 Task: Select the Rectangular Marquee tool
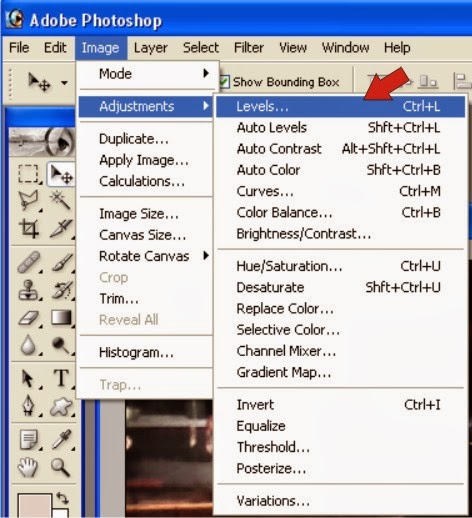tap(28, 174)
